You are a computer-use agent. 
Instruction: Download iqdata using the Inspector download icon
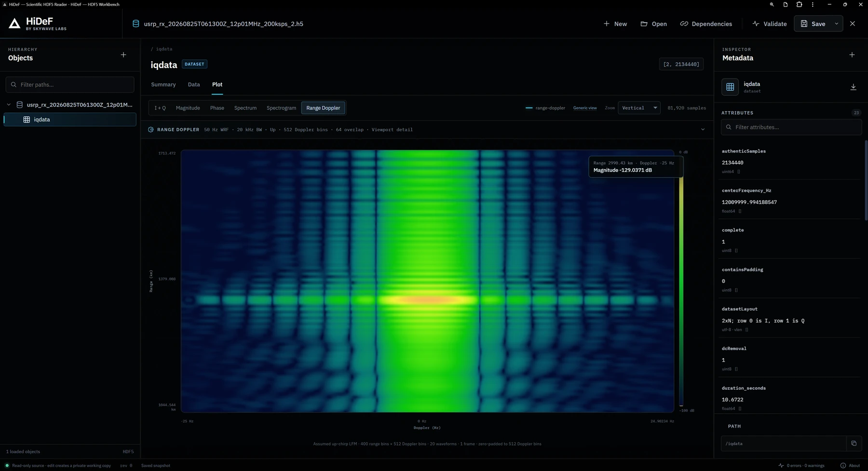(x=853, y=87)
